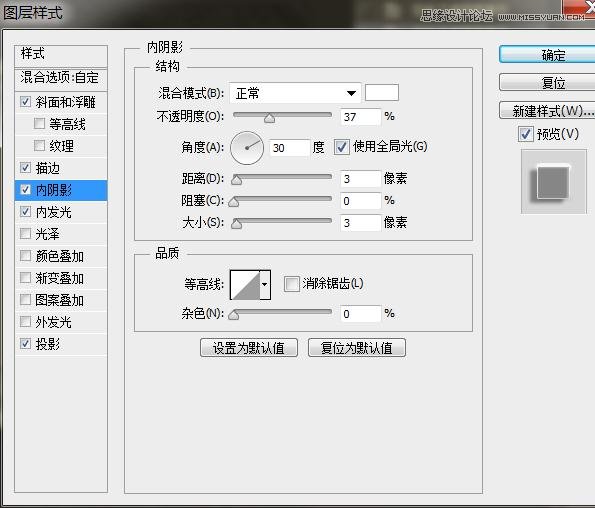Click the 大小 value field
Viewport: 595px width, 508px height.
pos(360,223)
